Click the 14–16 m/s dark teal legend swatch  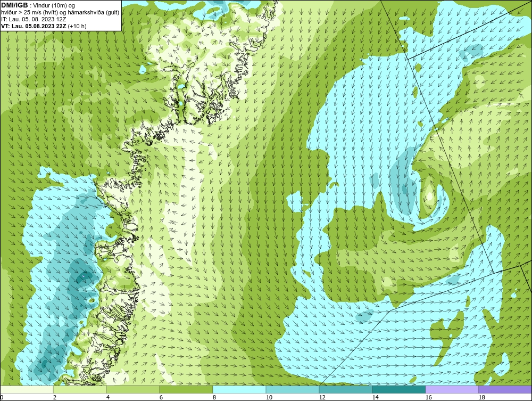[x=398, y=389]
